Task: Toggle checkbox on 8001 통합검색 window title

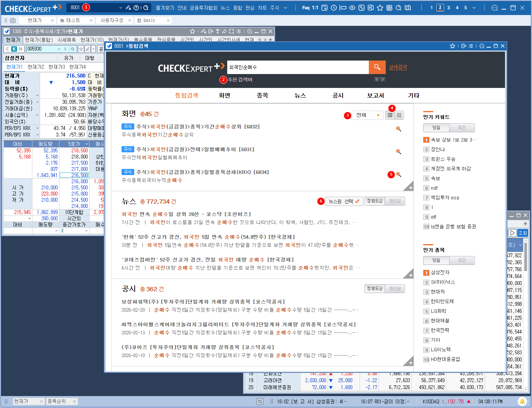Action: [x=109, y=46]
